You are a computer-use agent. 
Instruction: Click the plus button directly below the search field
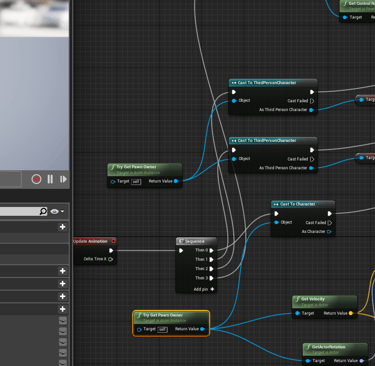click(62, 227)
